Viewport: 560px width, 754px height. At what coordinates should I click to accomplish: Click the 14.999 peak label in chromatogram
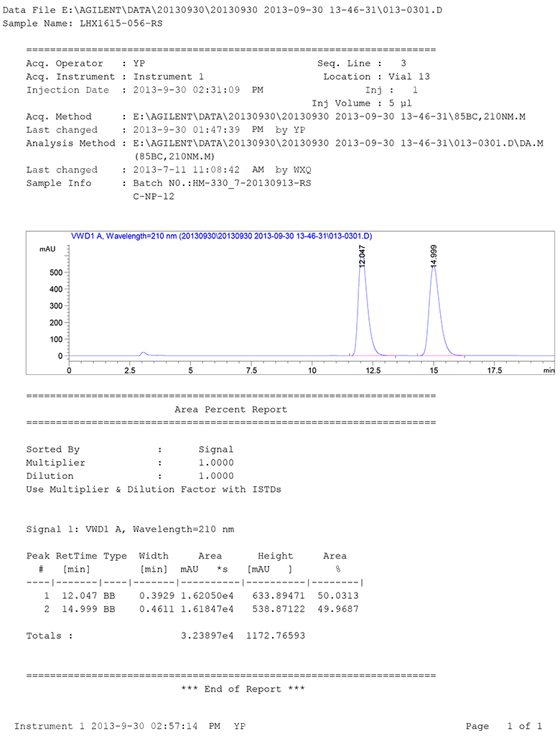pos(434,256)
